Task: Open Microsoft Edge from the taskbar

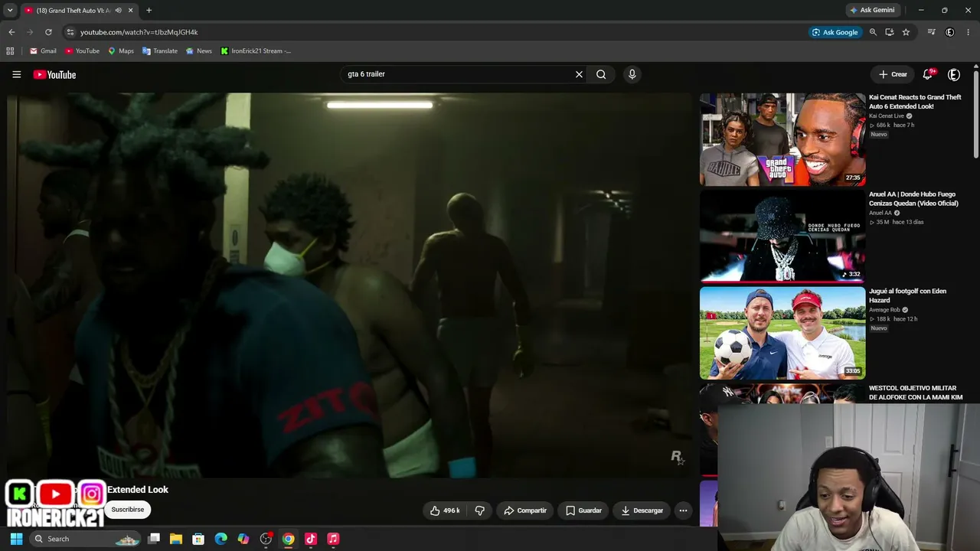Action: point(220,539)
